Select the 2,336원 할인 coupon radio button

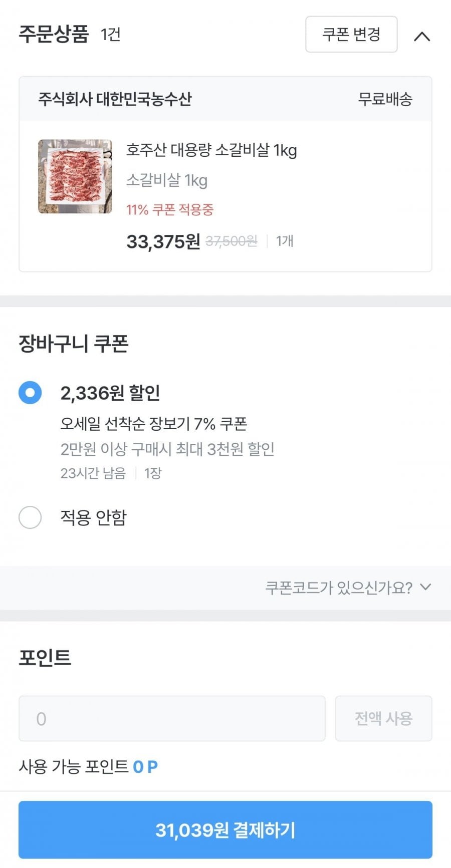pyautogui.click(x=30, y=393)
